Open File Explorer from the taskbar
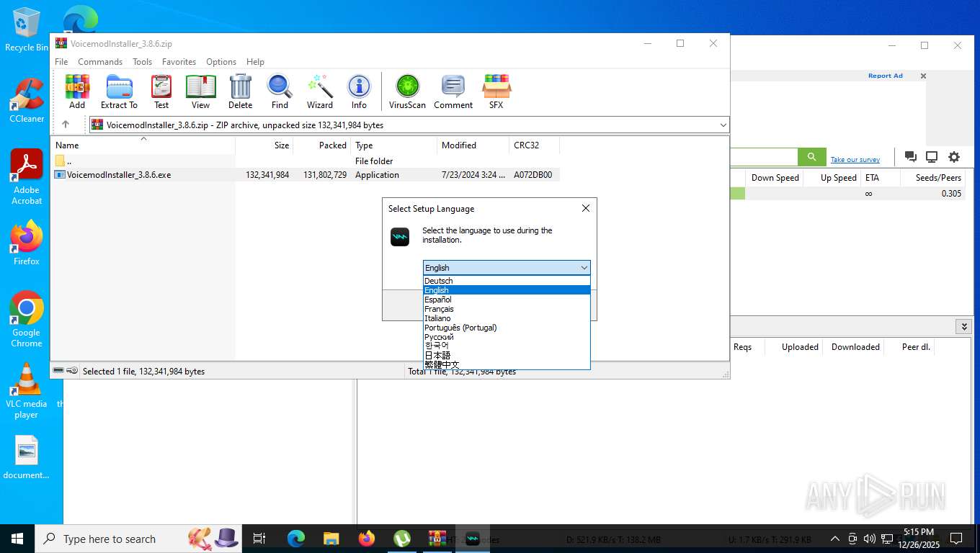Viewport: 980px width, 553px height. 331,538
